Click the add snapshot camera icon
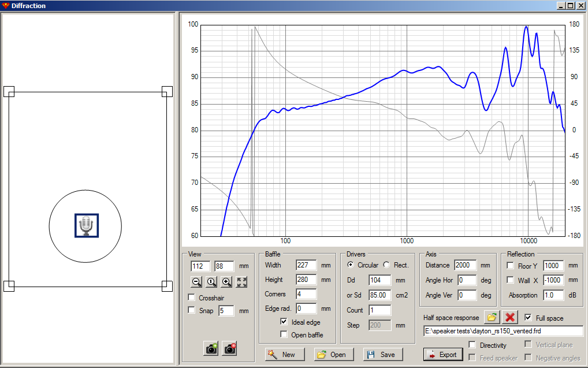This screenshot has height=368, width=588. pos(211,348)
